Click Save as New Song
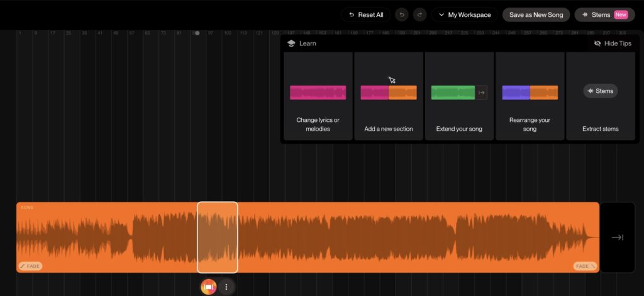 536,15
